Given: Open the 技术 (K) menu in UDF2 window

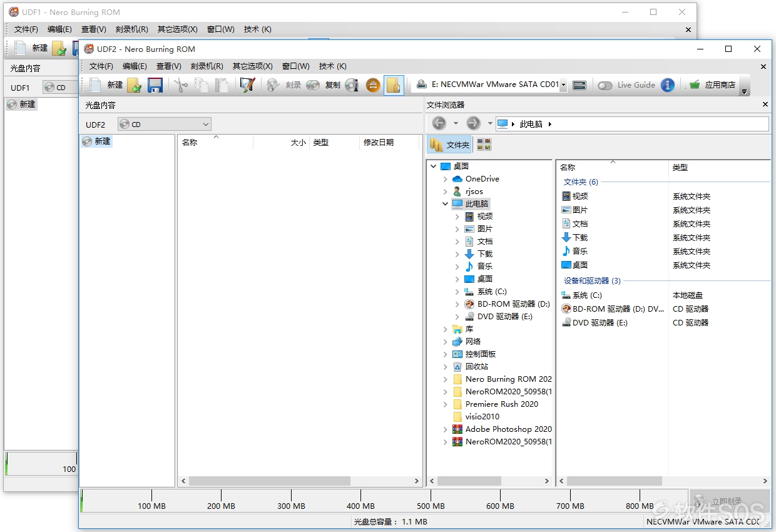Looking at the screenshot, I should [333, 66].
